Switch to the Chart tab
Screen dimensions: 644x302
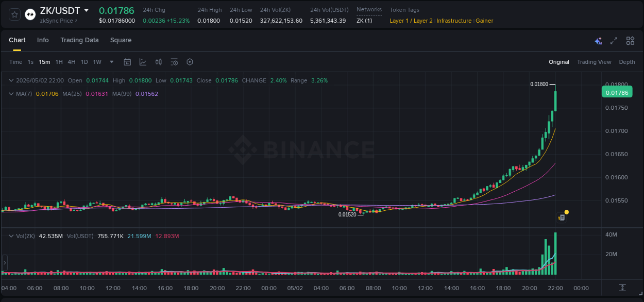click(17, 40)
